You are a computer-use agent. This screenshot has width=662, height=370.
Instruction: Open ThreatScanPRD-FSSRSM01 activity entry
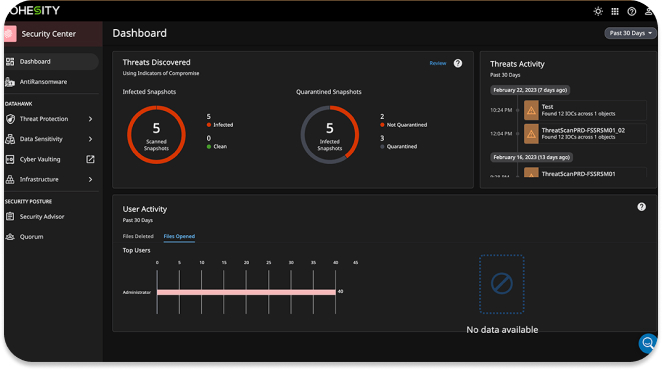click(x=585, y=173)
